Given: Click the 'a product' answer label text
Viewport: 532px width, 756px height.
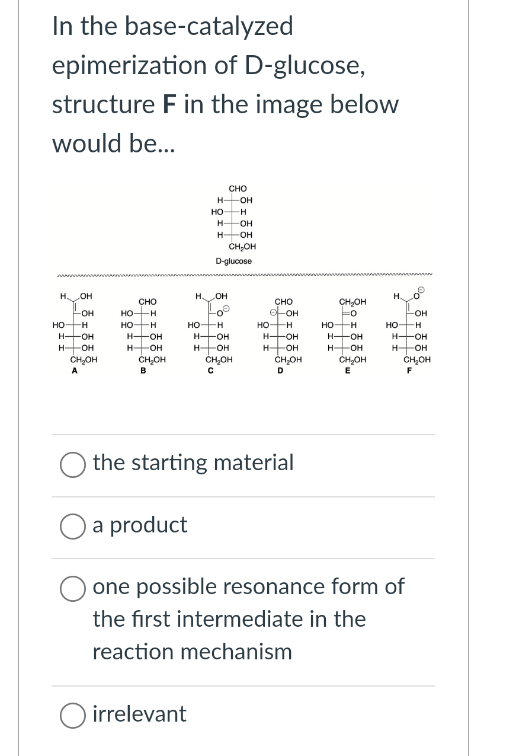Looking at the screenshot, I should (140, 524).
